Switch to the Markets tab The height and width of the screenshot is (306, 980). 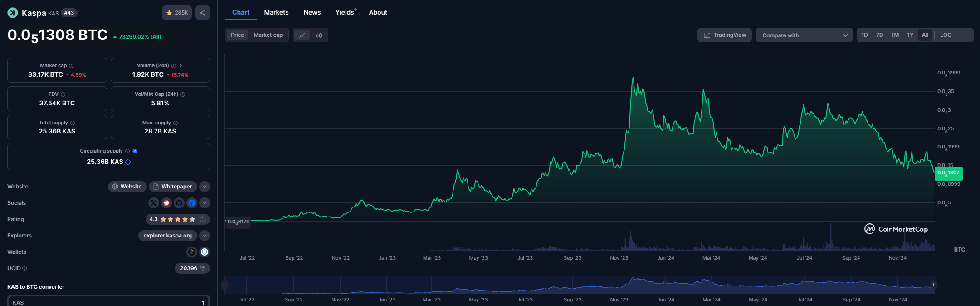click(x=276, y=12)
